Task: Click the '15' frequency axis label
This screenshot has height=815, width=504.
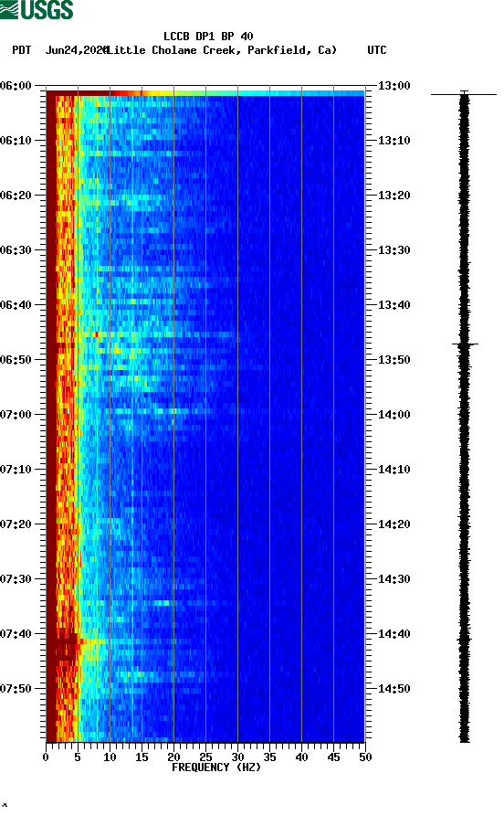Action: tap(142, 757)
